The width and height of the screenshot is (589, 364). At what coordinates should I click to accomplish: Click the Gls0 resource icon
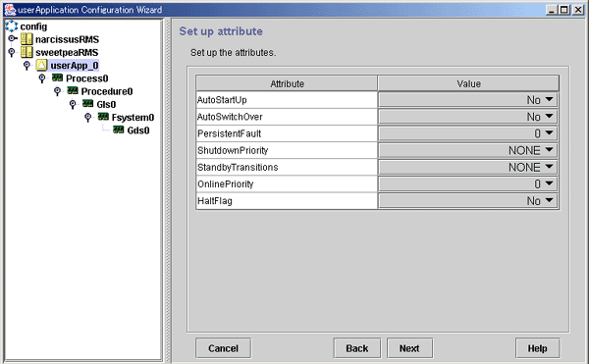(x=88, y=104)
